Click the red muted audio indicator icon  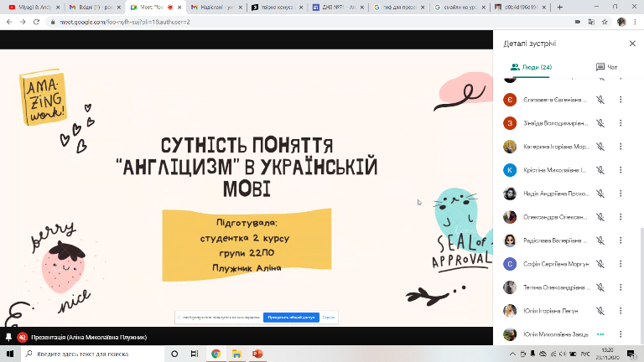(x=21, y=337)
